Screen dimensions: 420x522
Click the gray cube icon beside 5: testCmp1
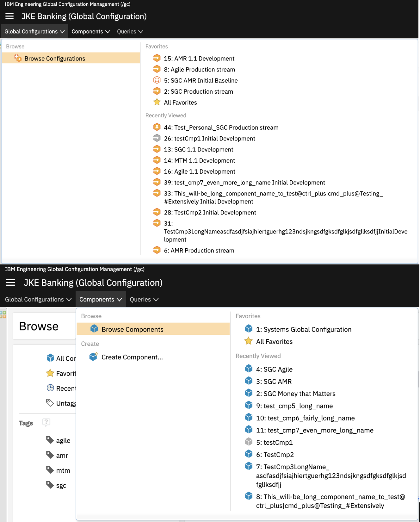[x=249, y=442]
